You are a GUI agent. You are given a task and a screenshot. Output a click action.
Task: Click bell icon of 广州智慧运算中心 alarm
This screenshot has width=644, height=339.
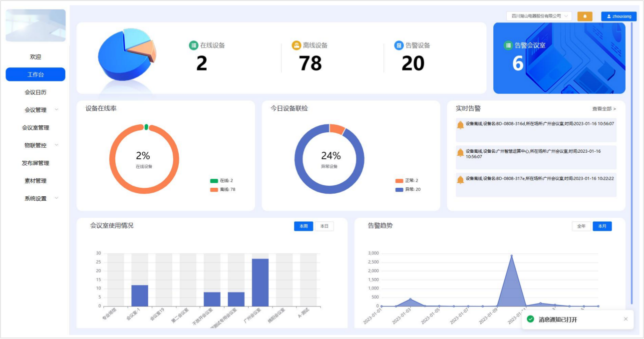coord(460,152)
